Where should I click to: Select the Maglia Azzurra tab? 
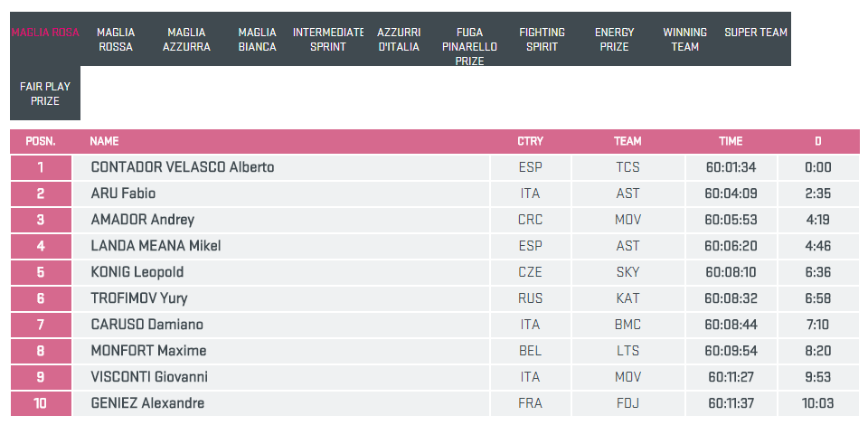point(187,40)
